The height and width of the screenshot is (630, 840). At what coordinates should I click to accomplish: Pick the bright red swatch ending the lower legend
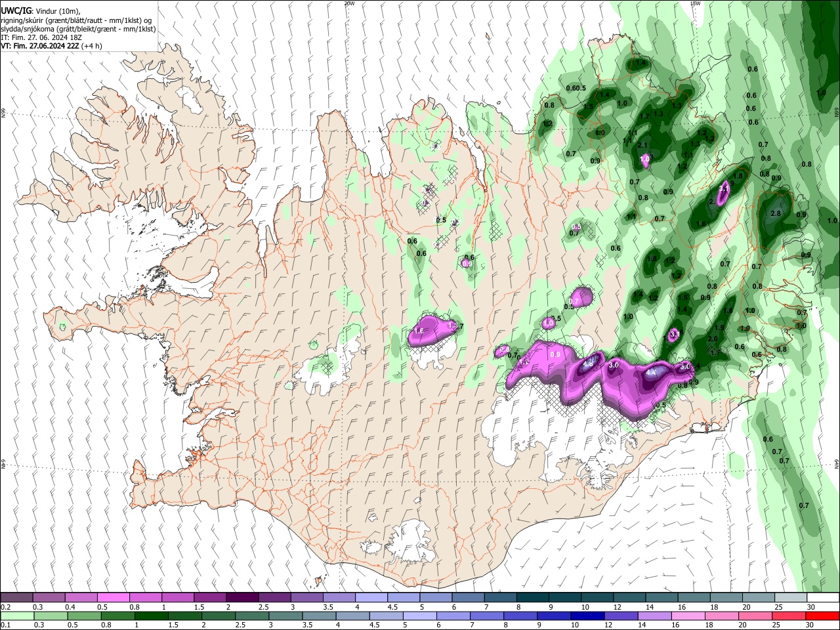point(822,616)
